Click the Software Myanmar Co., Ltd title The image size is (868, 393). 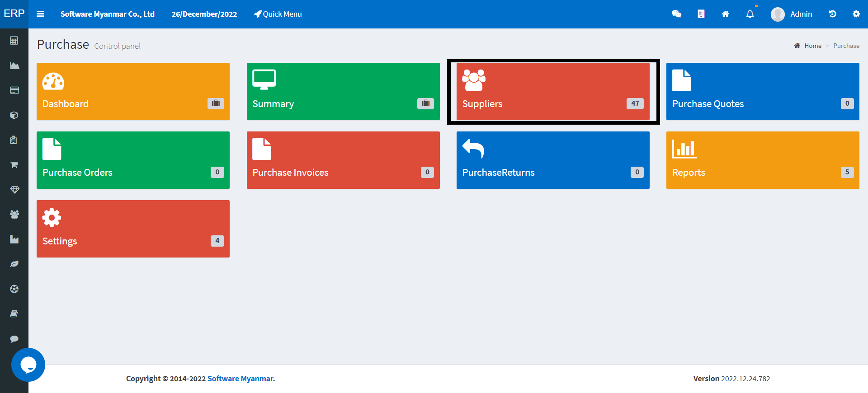point(108,14)
